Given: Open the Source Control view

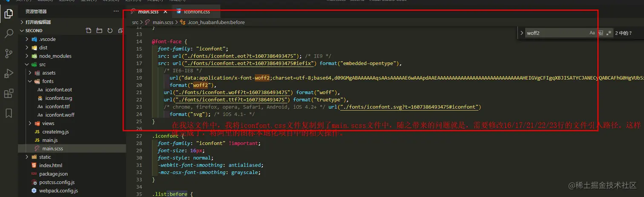Looking at the screenshot, I should (x=9, y=54).
